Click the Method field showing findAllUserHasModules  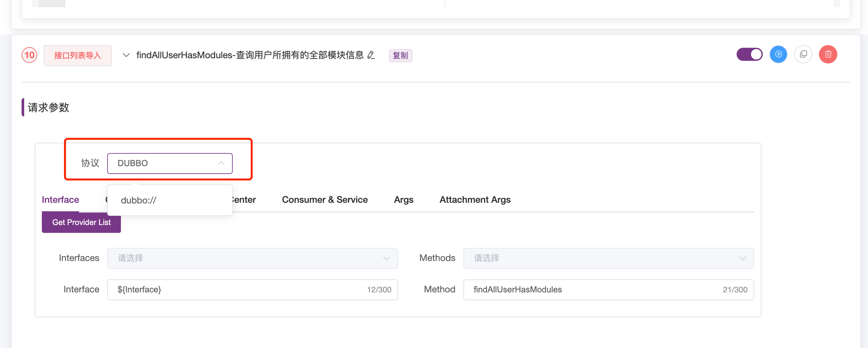click(x=609, y=289)
